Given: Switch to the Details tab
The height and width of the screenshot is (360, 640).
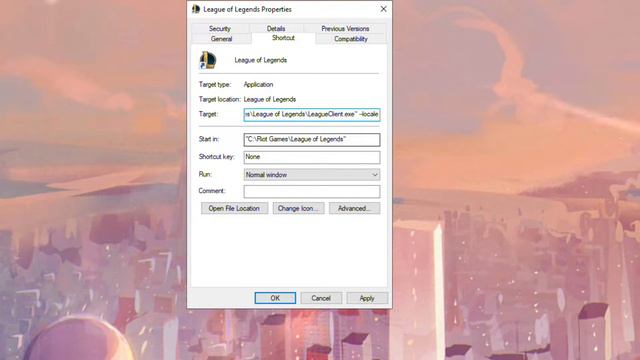Looking at the screenshot, I should (276, 29).
